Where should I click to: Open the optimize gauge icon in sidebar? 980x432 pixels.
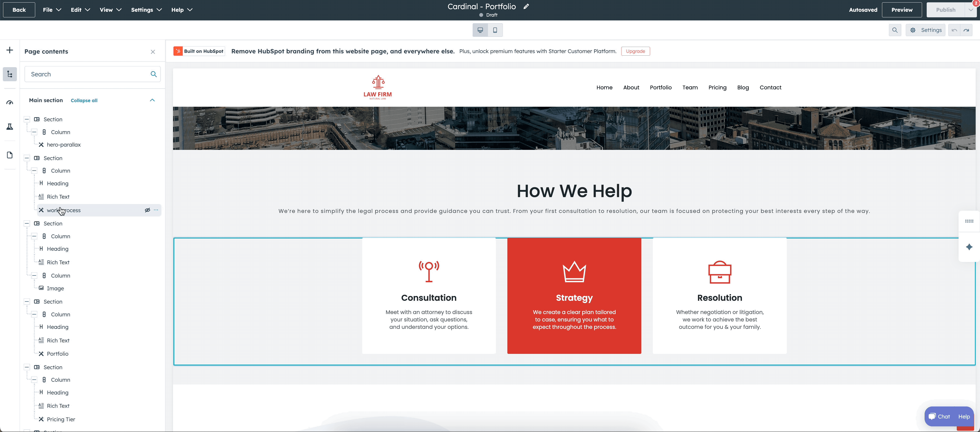(x=9, y=103)
